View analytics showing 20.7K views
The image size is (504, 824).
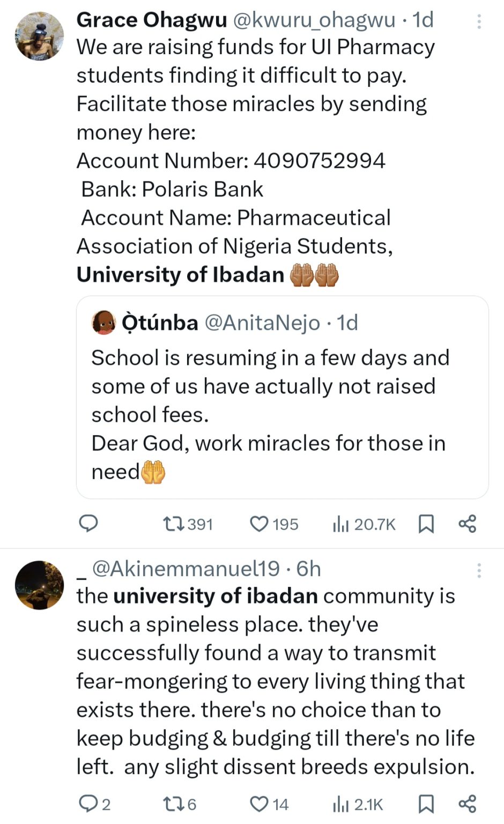pos(364,524)
